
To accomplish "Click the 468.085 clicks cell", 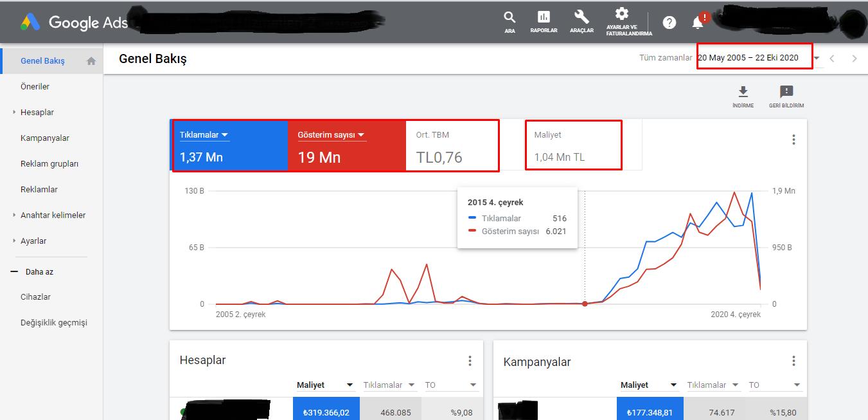I will click(391, 408).
